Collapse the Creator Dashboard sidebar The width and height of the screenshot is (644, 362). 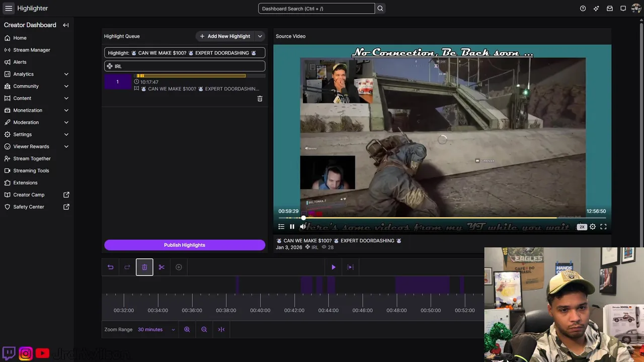[66, 25]
